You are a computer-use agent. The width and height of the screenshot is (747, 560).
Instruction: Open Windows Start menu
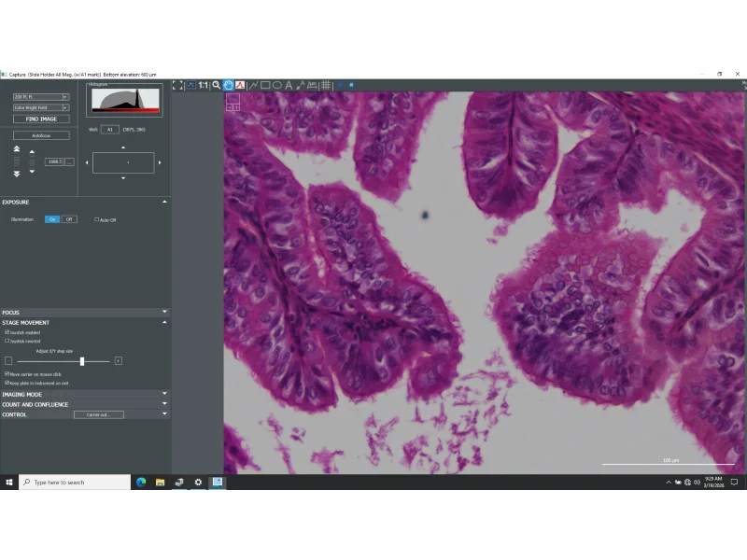(x=9, y=483)
